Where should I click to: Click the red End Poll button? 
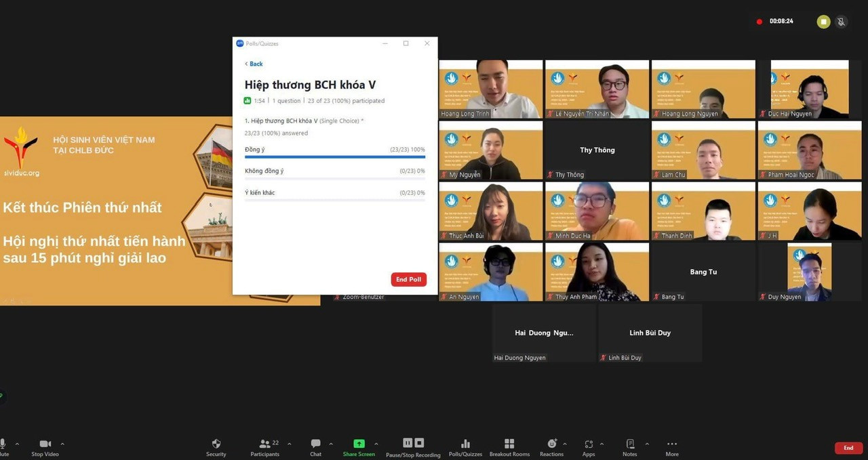click(408, 280)
